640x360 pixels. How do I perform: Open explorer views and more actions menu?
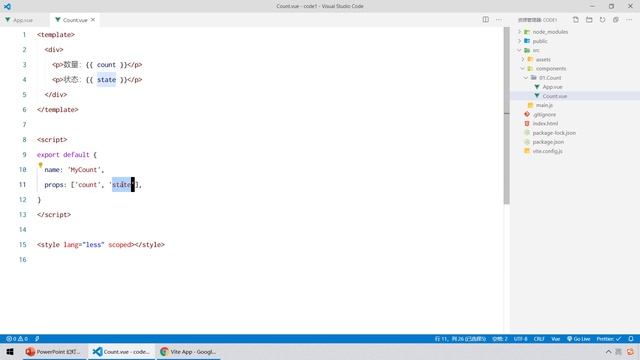tap(629, 20)
